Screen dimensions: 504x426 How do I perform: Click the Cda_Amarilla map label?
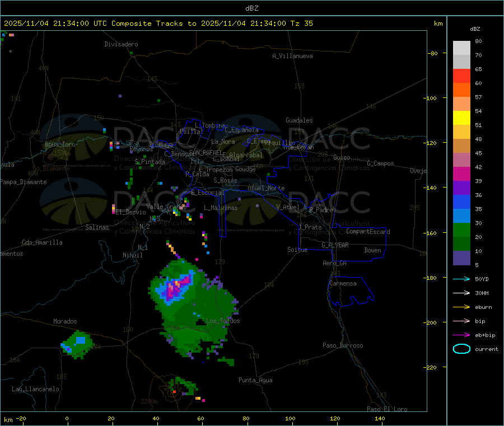pos(42,242)
